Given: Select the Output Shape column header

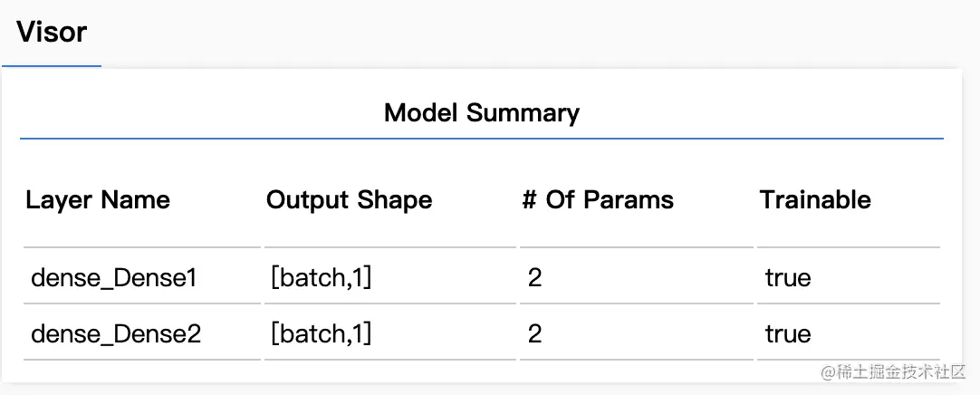Looking at the screenshot, I should pyautogui.click(x=349, y=200).
